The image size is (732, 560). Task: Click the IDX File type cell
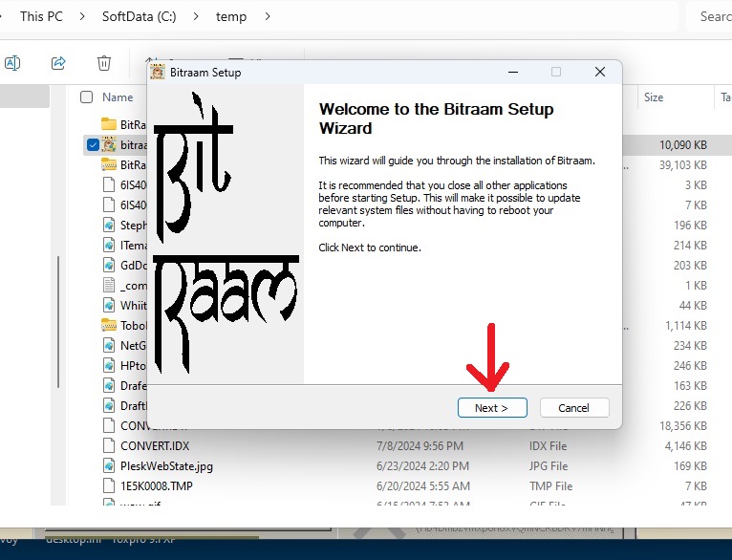(x=549, y=446)
